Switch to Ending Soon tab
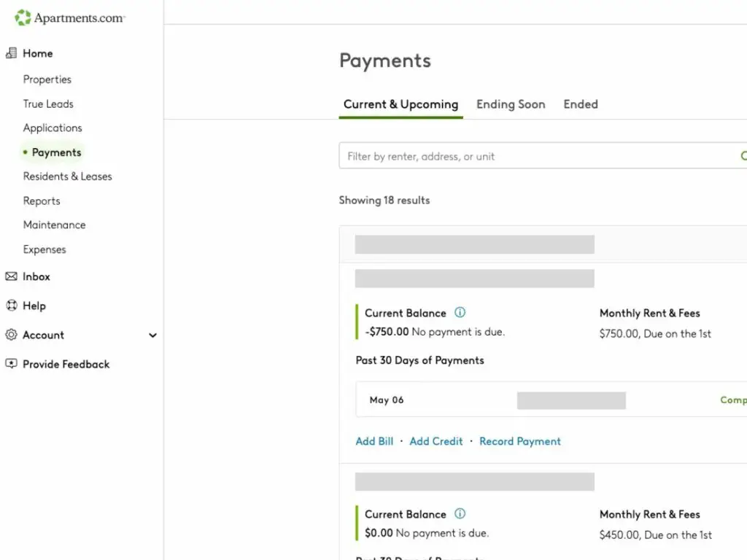 coord(511,104)
